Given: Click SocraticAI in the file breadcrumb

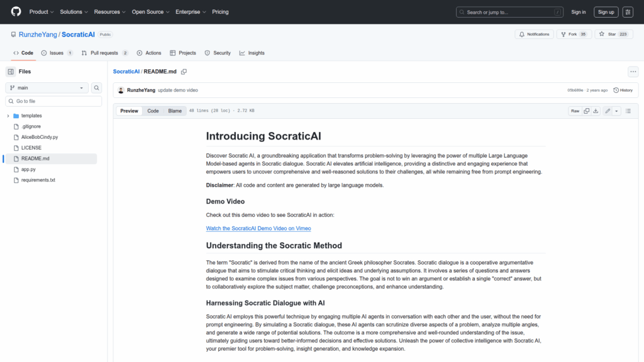Looking at the screenshot, I should click(x=126, y=72).
